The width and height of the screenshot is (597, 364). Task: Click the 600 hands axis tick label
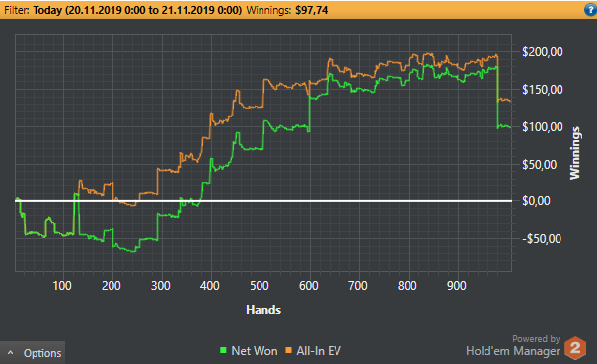click(309, 285)
